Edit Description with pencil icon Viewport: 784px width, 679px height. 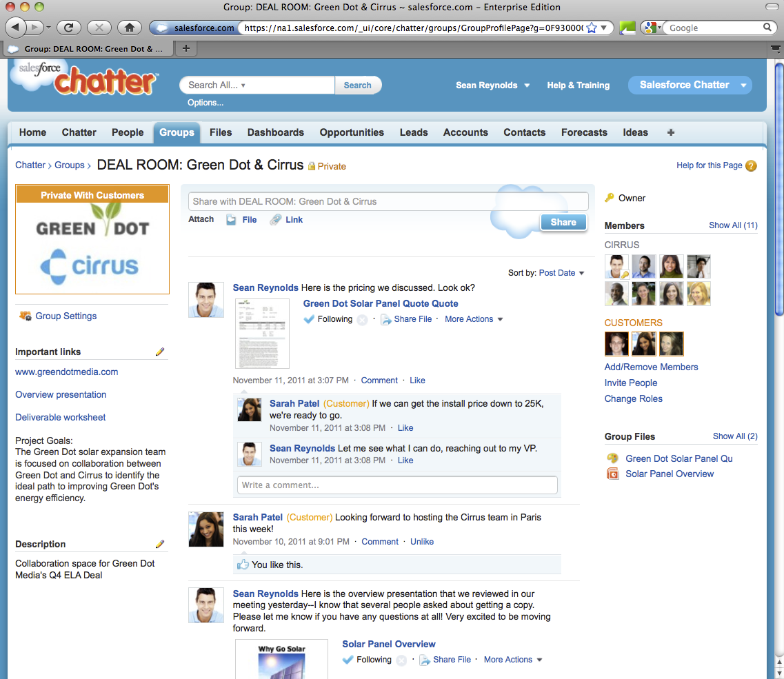coord(159,544)
